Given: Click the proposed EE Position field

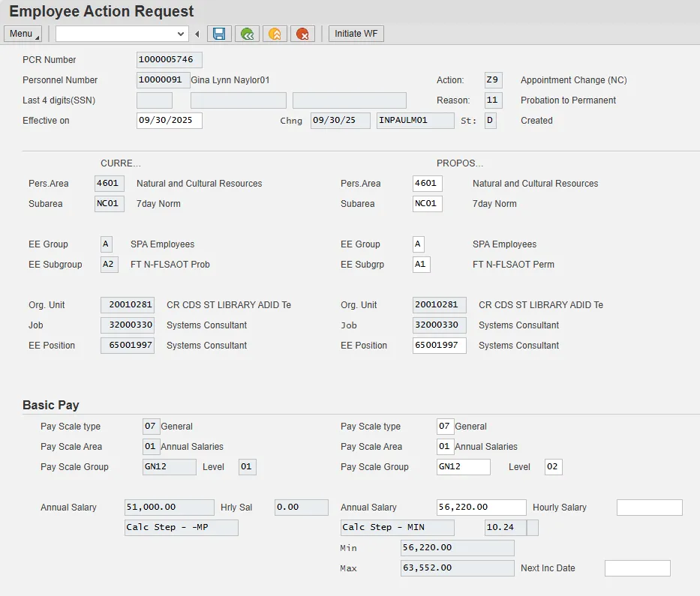Looking at the screenshot, I should click(439, 346).
